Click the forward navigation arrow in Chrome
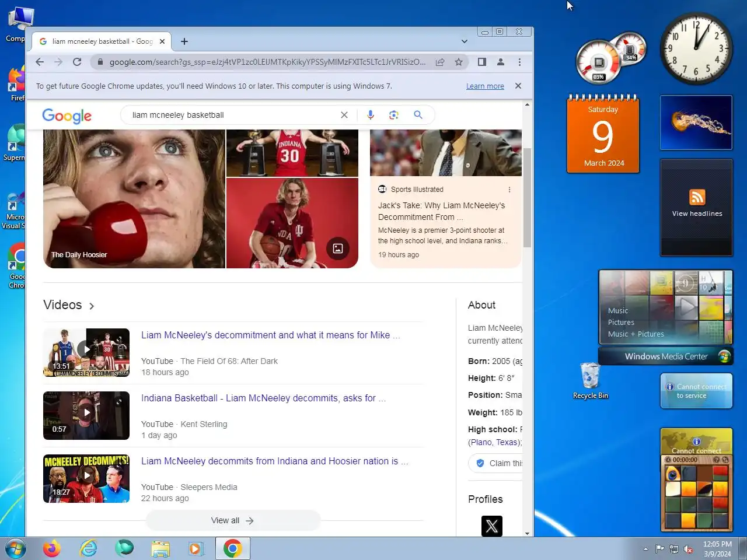 point(58,62)
